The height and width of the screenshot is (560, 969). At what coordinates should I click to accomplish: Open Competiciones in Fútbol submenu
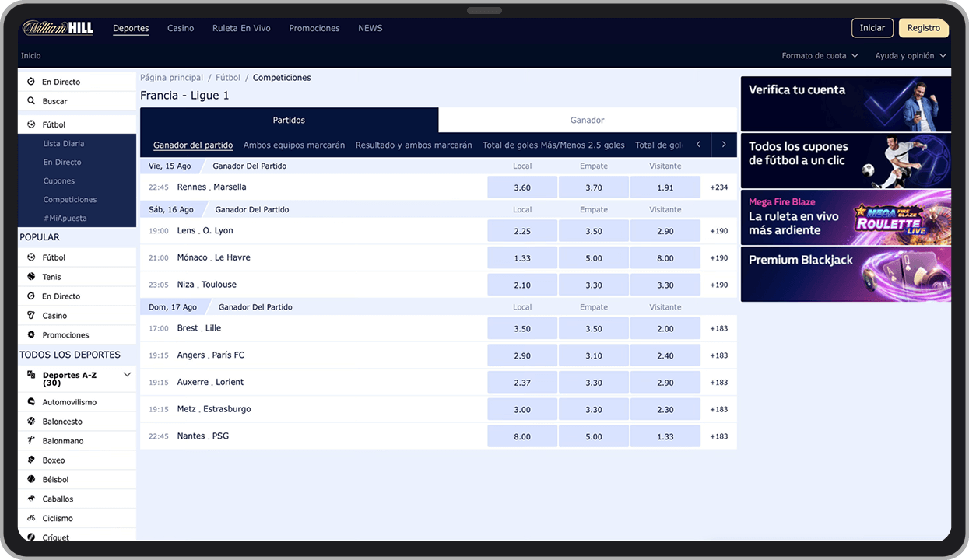70,199
